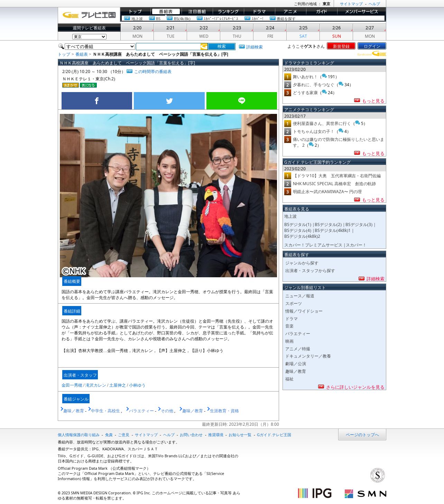Click the yellow G icon in search box
The image size is (444, 504).
204,46
